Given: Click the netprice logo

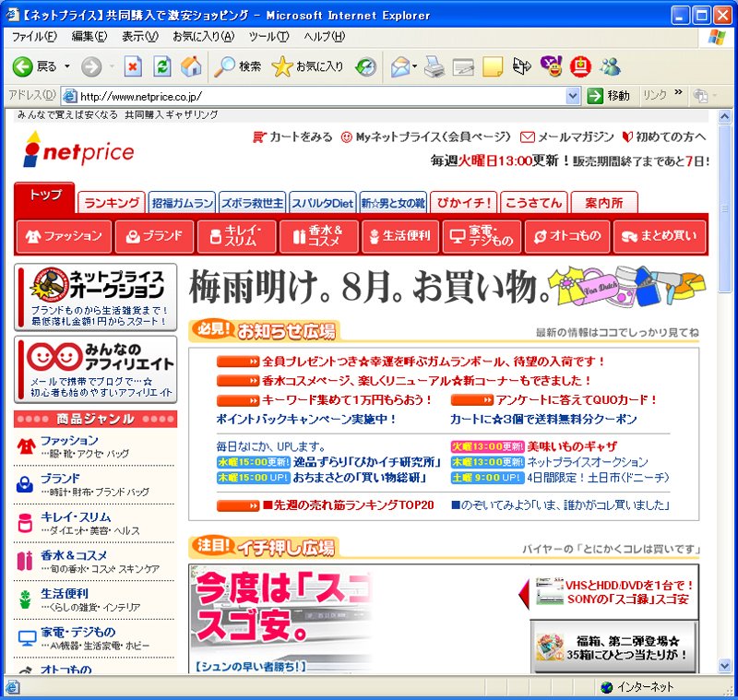Looking at the screenshot, I should pyautogui.click(x=78, y=149).
